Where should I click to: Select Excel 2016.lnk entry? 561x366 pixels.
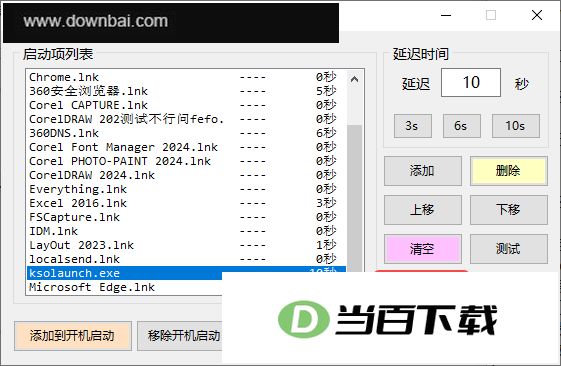[x=186, y=203]
